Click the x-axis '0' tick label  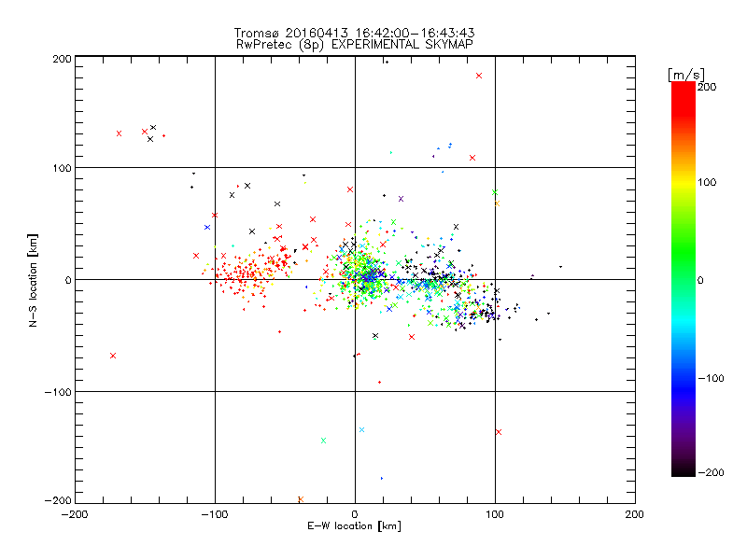tap(355, 515)
